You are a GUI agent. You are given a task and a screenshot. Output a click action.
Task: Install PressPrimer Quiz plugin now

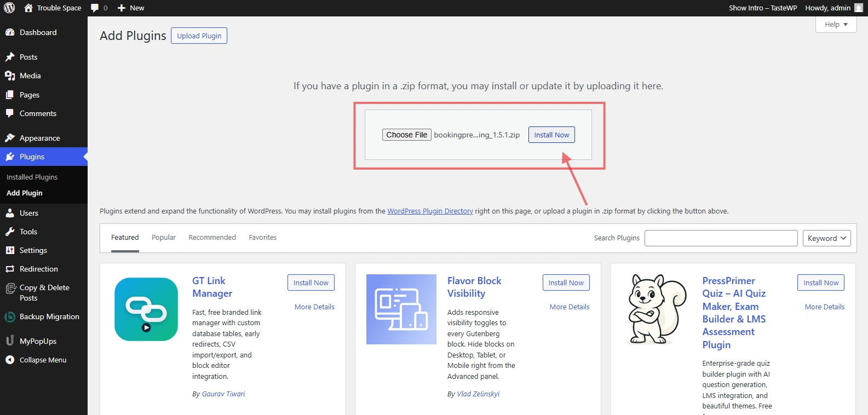coord(821,283)
